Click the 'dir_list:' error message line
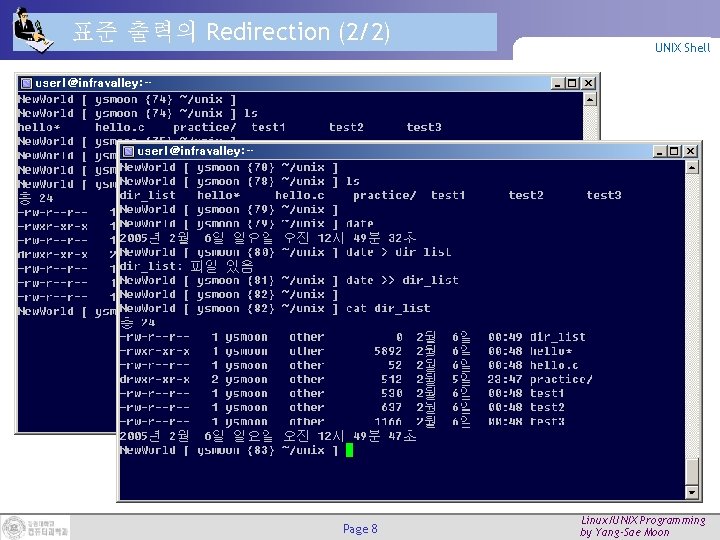Screen dimensions: 720x540 pyautogui.click(x=186, y=266)
